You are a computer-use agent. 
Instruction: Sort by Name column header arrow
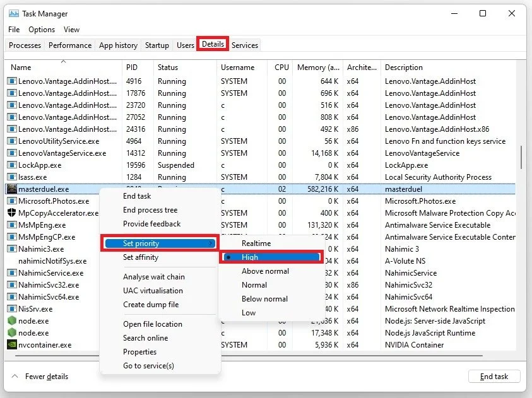[63, 61]
